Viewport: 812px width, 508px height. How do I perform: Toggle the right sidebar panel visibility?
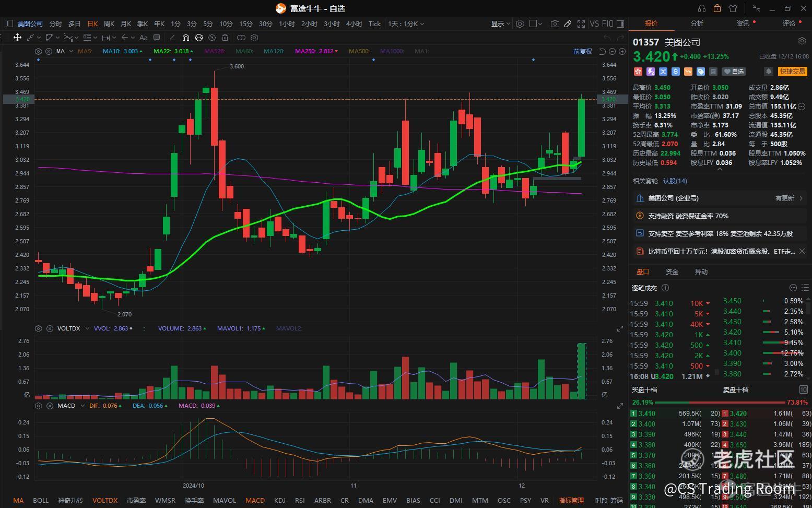(620, 23)
